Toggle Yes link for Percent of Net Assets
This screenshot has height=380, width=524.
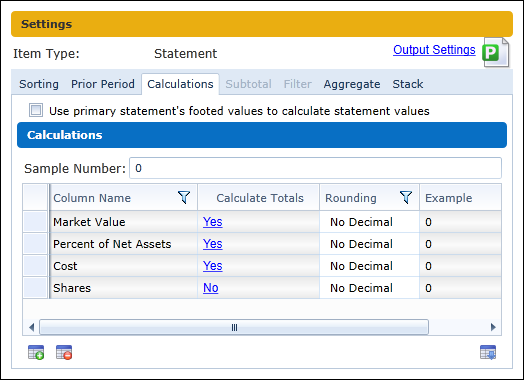[x=213, y=244]
